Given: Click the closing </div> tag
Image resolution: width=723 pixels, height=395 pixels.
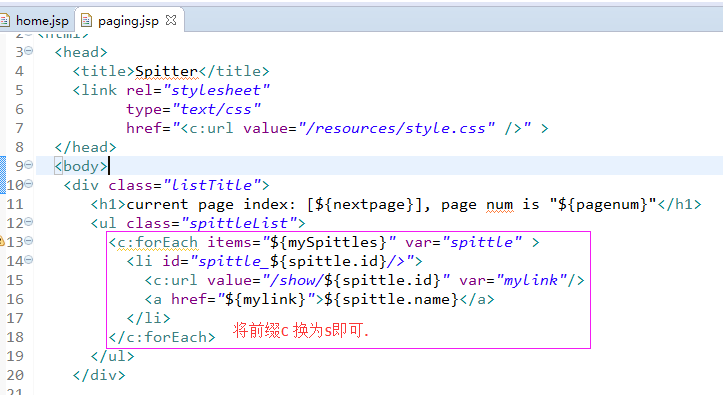Looking at the screenshot, I should pyautogui.click(x=99, y=375).
